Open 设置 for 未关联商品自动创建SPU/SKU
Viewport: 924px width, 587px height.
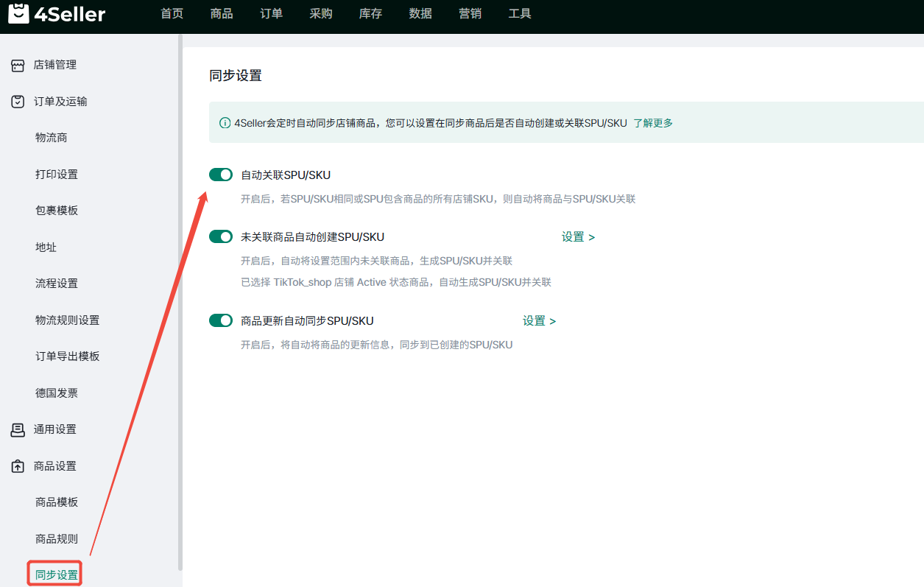click(578, 237)
